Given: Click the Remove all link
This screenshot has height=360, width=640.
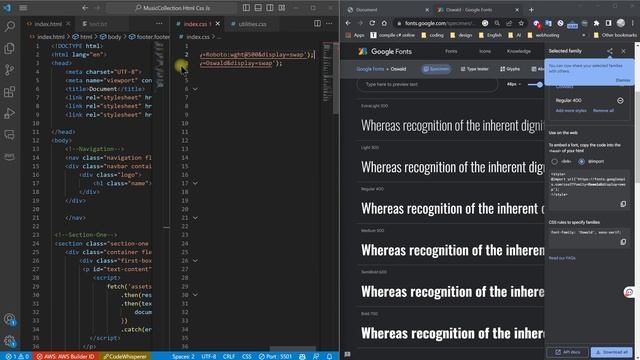Looking at the screenshot, I should pyautogui.click(x=603, y=111).
